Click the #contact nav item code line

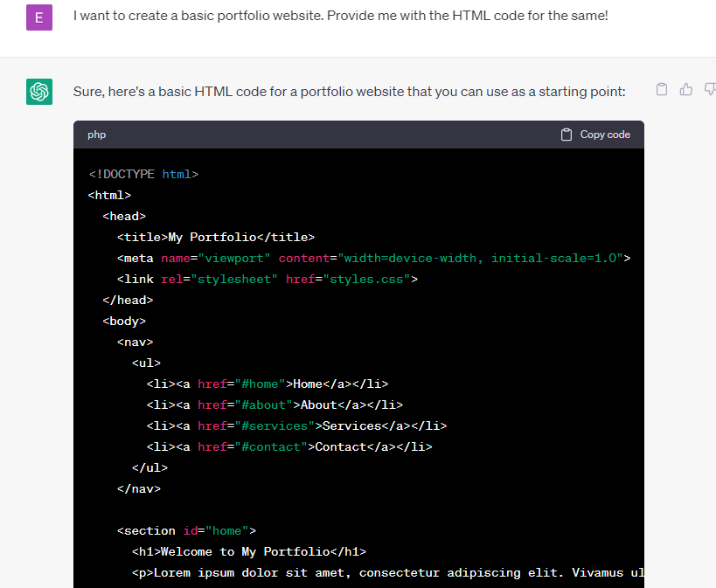[x=289, y=446]
